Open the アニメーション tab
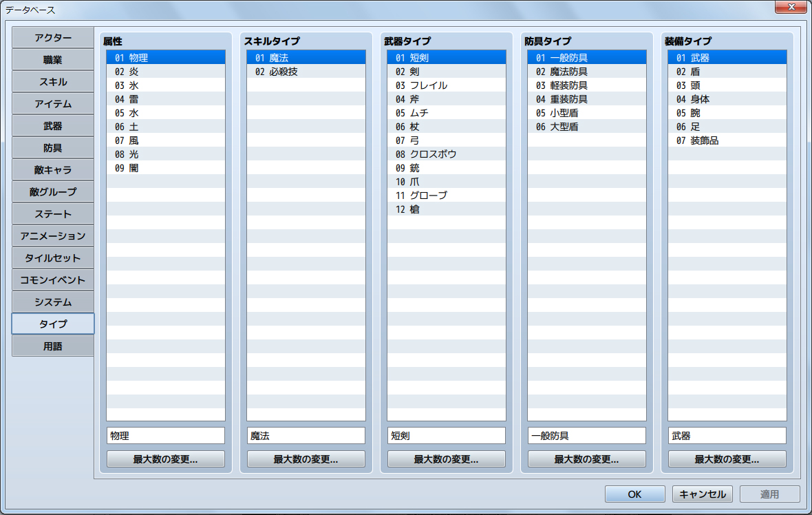Image resolution: width=812 pixels, height=515 pixels. tap(53, 235)
